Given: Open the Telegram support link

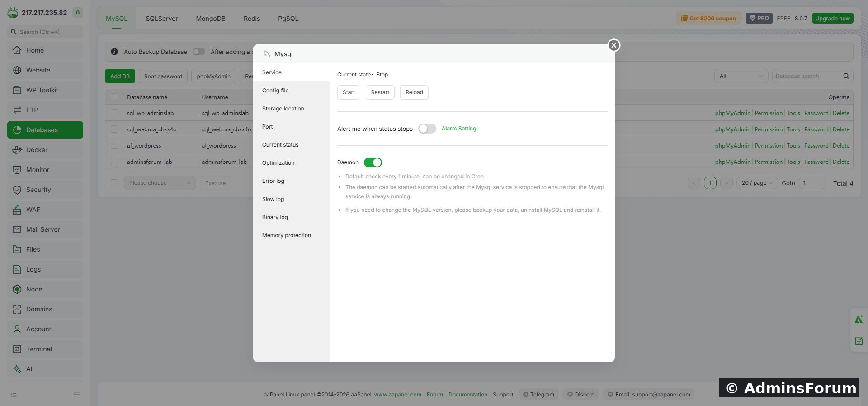Looking at the screenshot, I should tap(539, 395).
